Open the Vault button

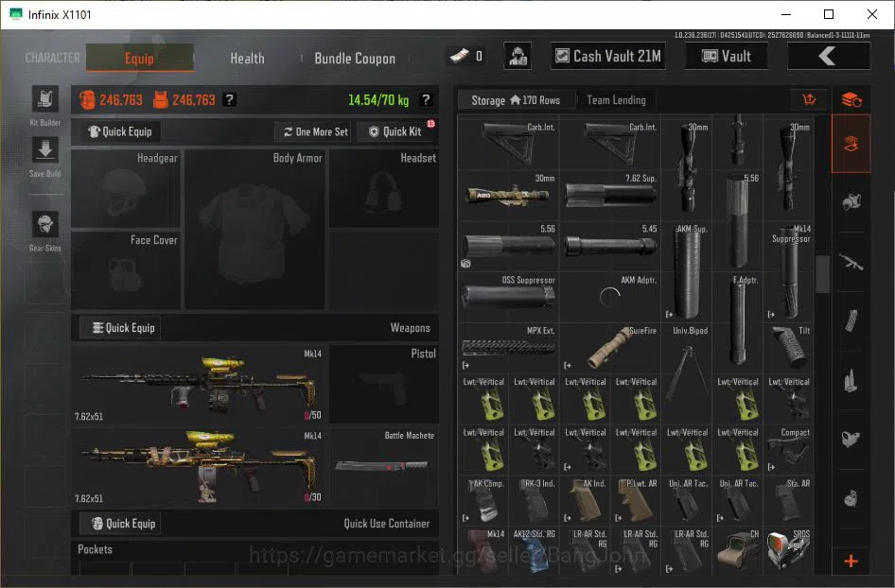[x=726, y=56]
